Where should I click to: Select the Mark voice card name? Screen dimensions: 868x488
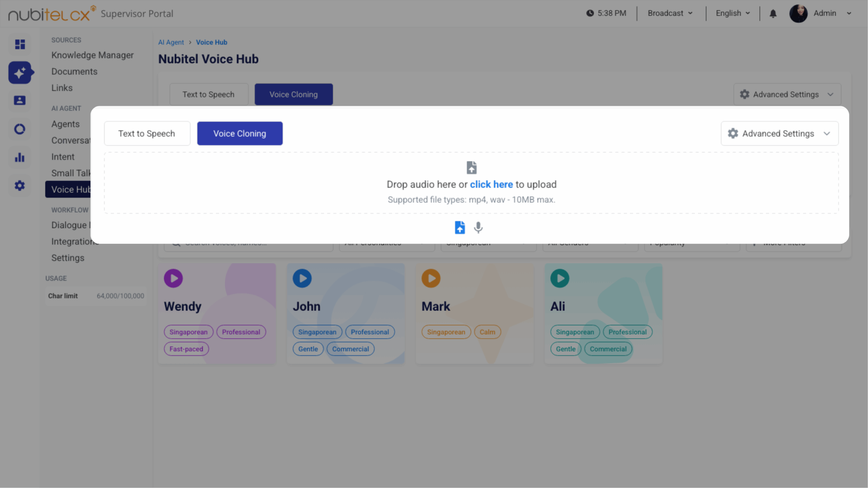pos(436,306)
